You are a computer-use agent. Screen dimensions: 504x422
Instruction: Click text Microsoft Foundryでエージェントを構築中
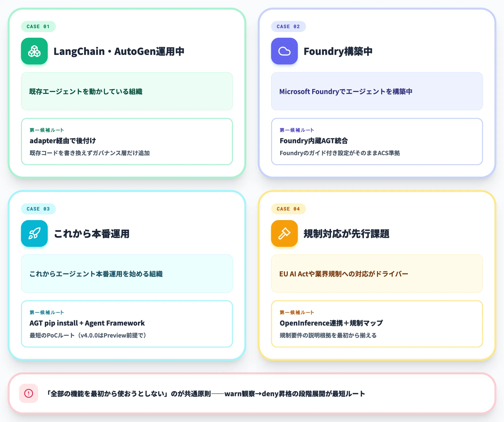[346, 91]
